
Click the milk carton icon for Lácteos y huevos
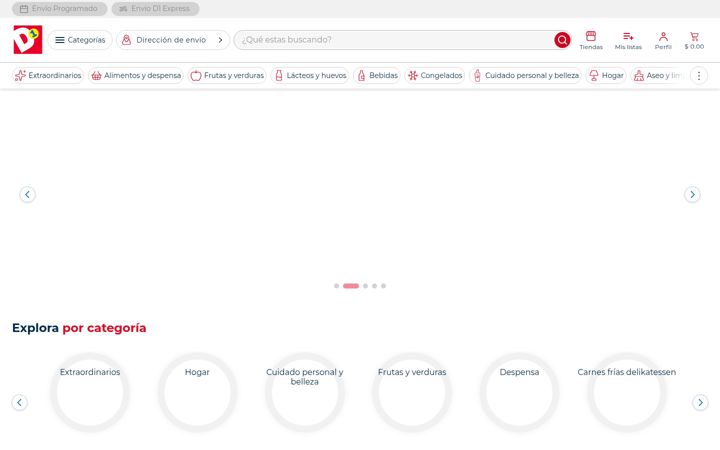pyautogui.click(x=279, y=75)
